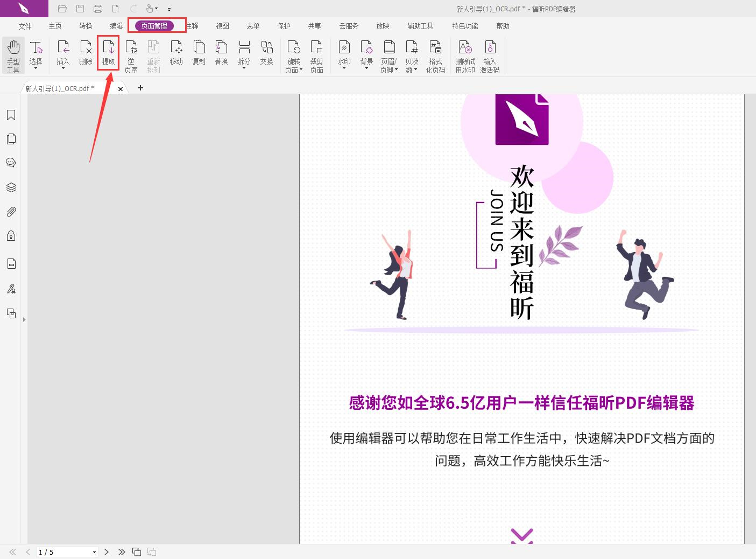Select the 删除 page icon

pos(86,52)
